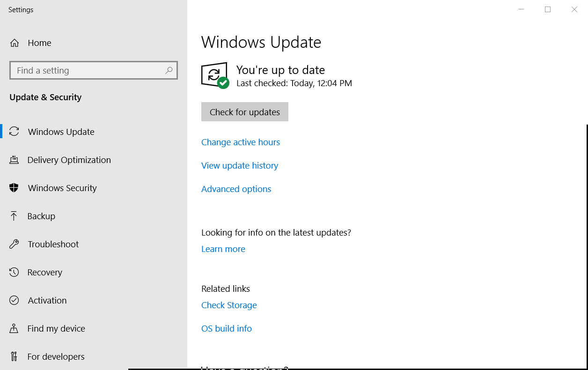
Task: Click the Delivery Optimization icon
Action: click(x=14, y=160)
